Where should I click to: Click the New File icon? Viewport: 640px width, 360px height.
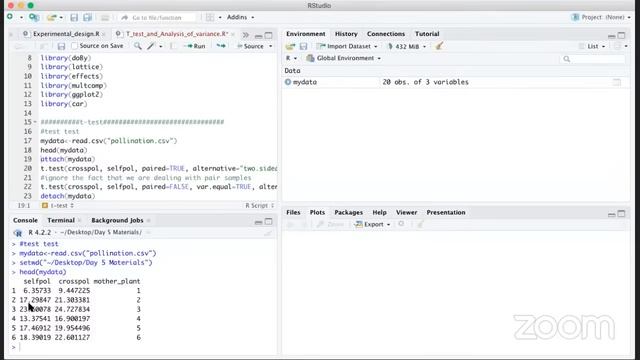[10, 17]
